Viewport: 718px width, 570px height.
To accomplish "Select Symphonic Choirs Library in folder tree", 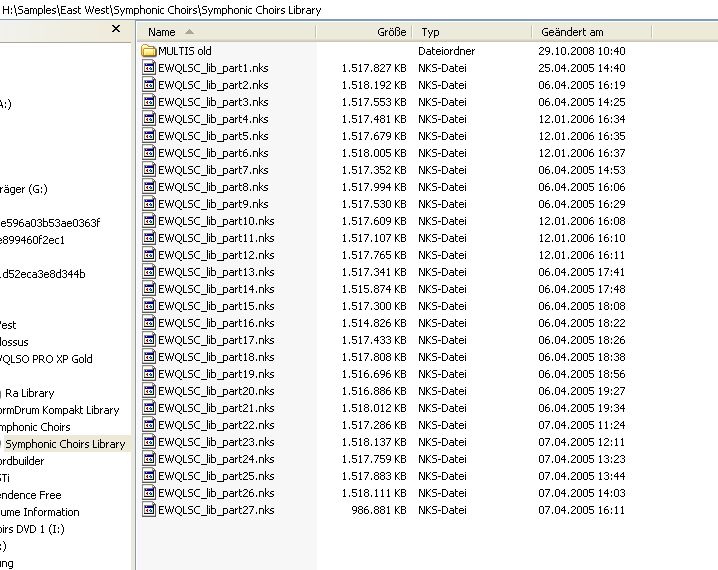I will (x=65, y=444).
